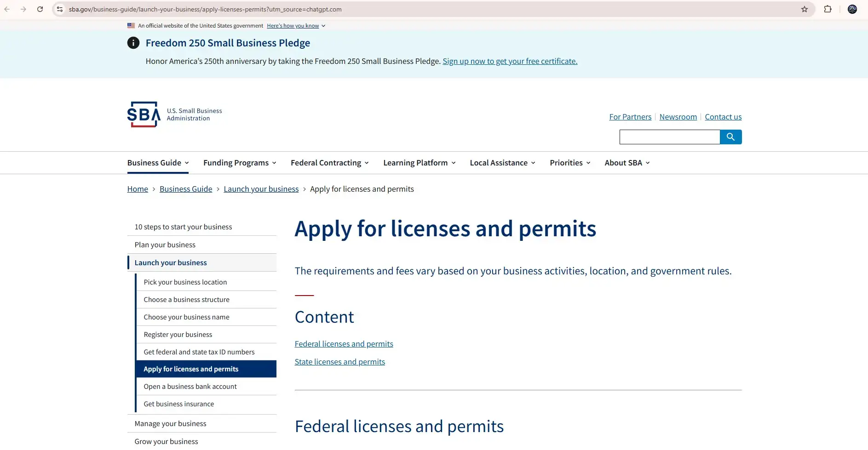868x450 pixels.
Task: Select Grow your business in sidebar
Action: click(202, 441)
